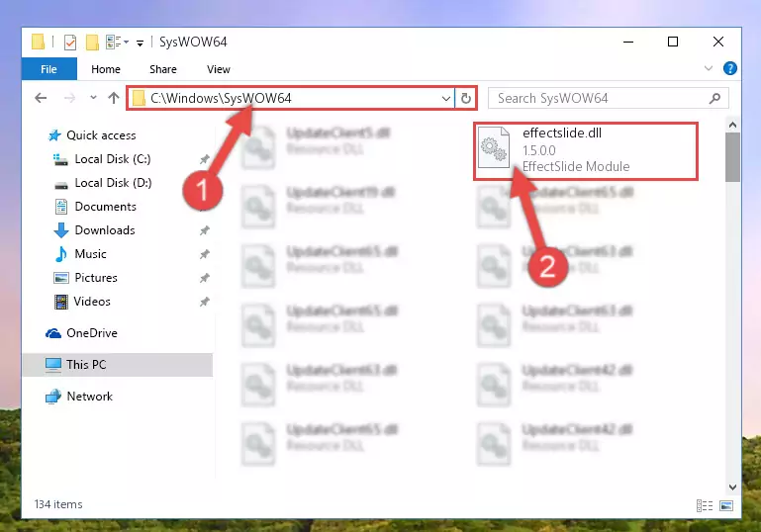Image resolution: width=761 pixels, height=532 pixels.
Task: Switch to the Home ribbon tab
Action: coord(106,69)
